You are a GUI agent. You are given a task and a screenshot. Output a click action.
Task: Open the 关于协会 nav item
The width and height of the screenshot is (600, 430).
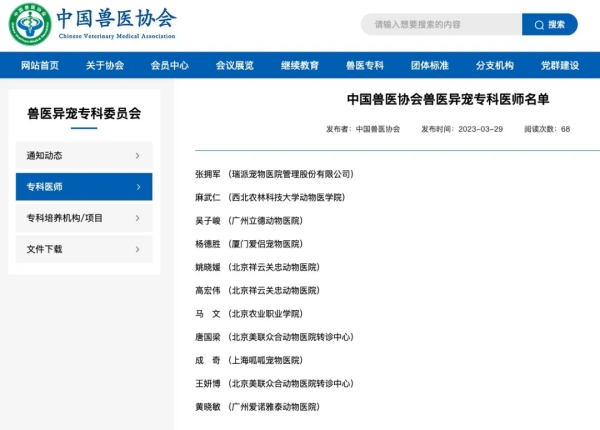click(x=105, y=65)
